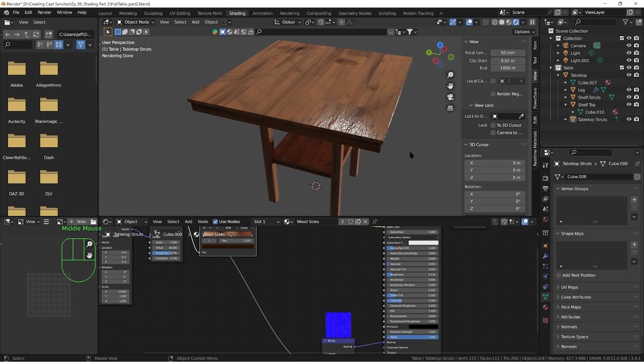Expand the Color Attributes panel

(x=576, y=297)
